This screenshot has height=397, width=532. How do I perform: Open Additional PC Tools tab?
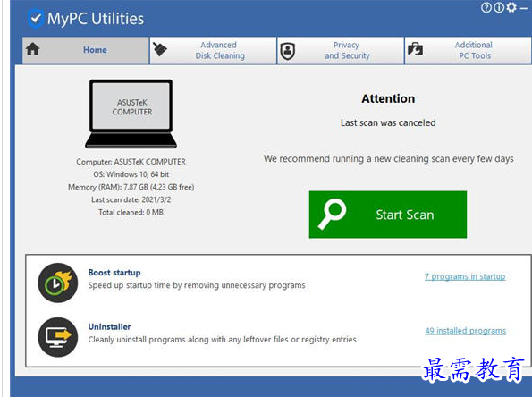pyautogui.click(x=469, y=50)
